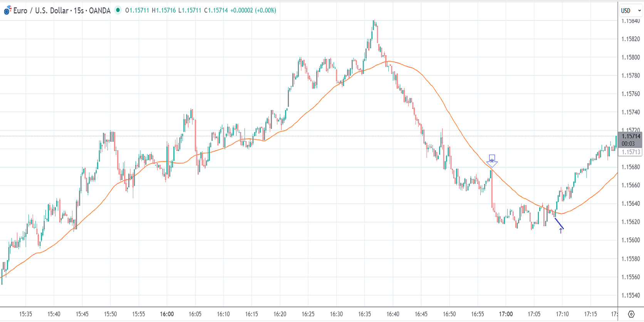Click the bar countdown timer 00:03
Image resolution: width=644 pixels, height=322 pixels.
[x=628, y=143]
